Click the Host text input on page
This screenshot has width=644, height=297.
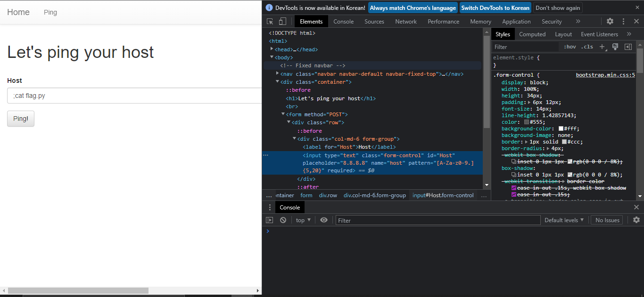134,96
